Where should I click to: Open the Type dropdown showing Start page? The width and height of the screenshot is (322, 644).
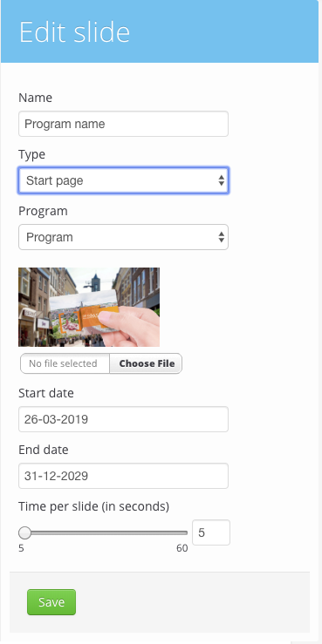pos(123,180)
